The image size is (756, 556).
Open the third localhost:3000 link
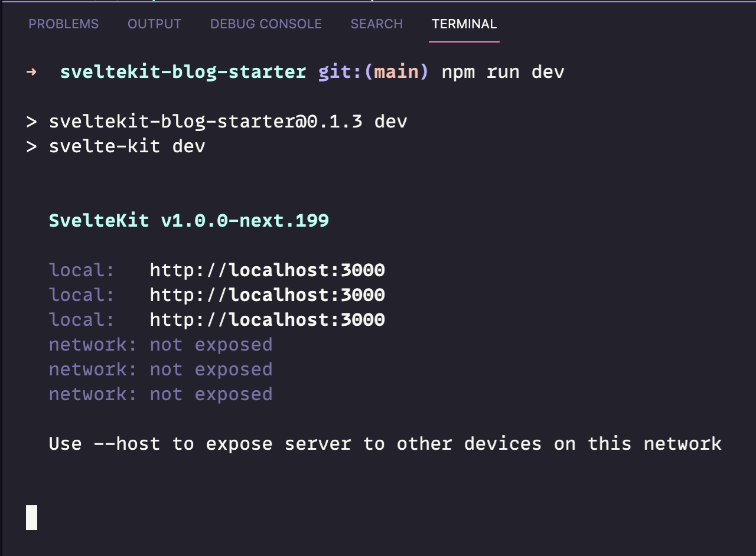pyautogui.click(x=267, y=320)
